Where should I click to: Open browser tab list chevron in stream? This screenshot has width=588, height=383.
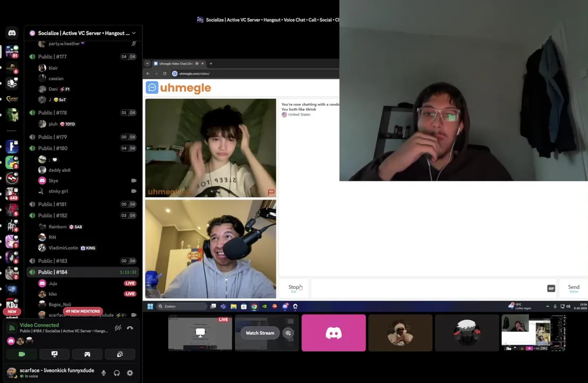point(147,63)
